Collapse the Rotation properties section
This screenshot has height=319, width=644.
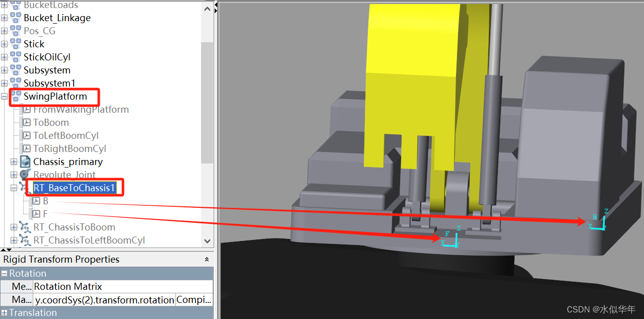4,273
